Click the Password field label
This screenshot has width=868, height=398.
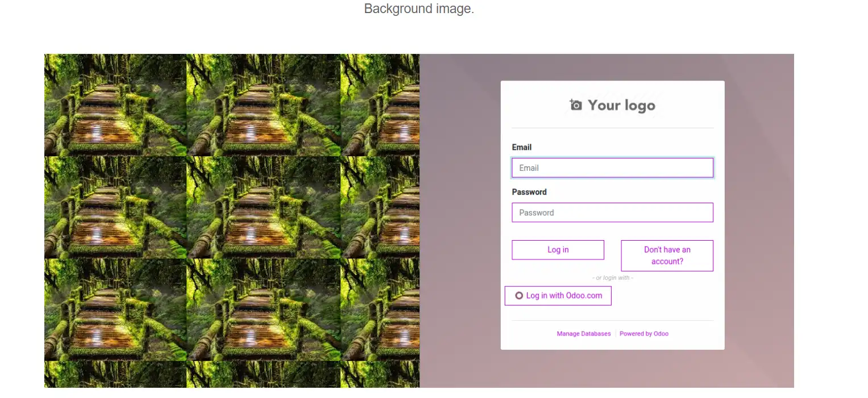coord(529,192)
